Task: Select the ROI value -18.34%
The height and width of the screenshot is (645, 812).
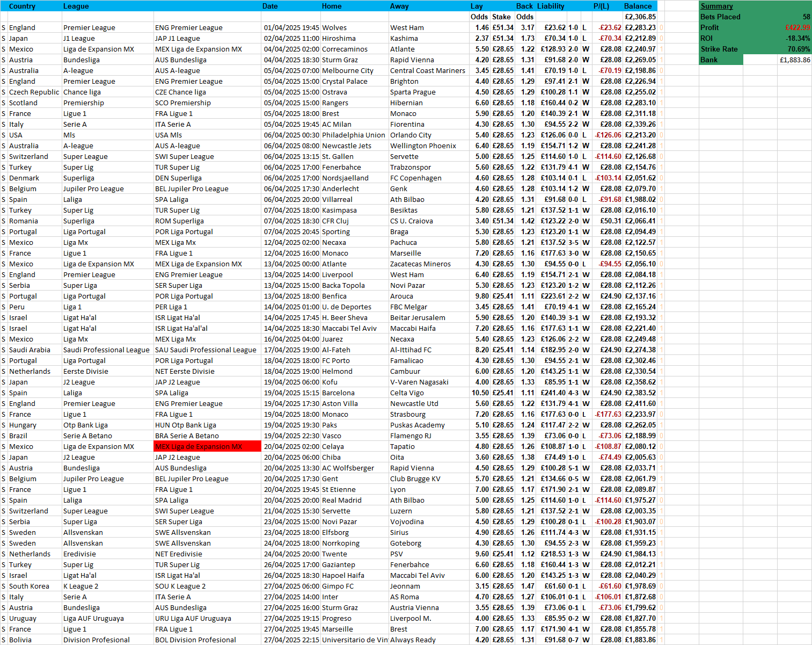Action: pos(798,39)
